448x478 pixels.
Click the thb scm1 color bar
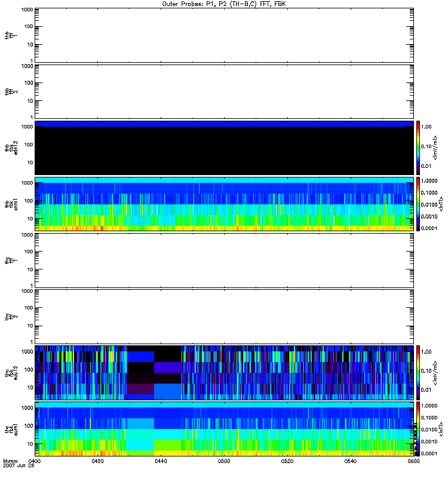click(418, 204)
